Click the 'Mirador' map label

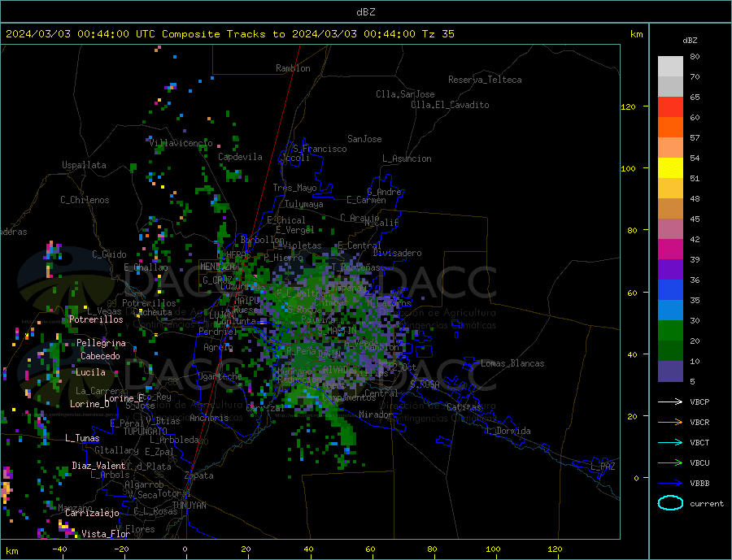pos(376,415)
